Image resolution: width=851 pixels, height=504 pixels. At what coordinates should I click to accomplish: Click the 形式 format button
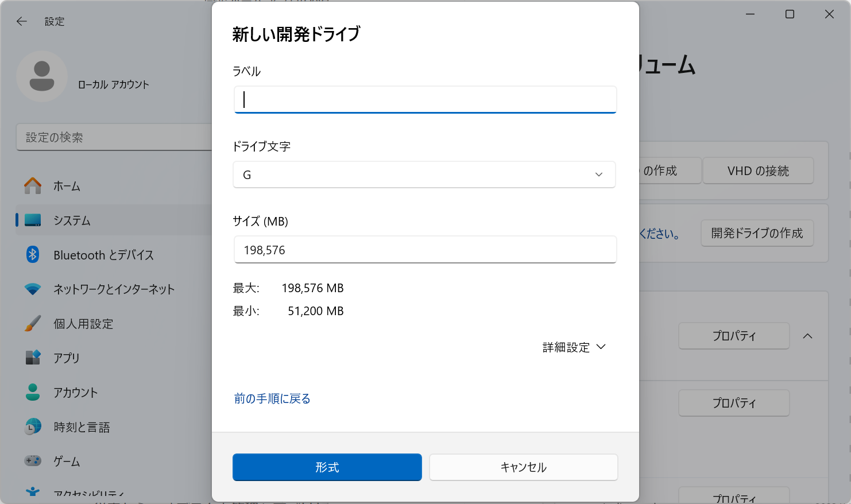point(327,467)
